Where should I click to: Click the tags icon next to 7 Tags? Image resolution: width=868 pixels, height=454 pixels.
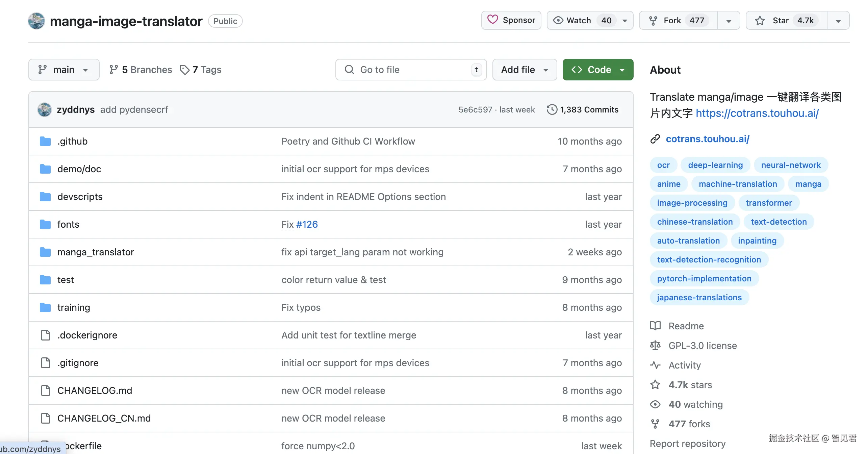tap(184, 70)
